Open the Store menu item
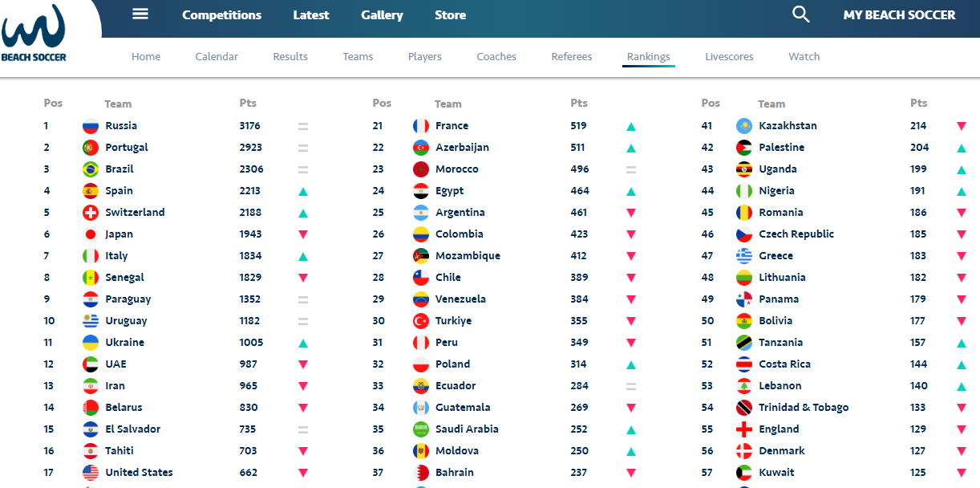The width and height of the screenshot is (980, 488). click(451, 15)
